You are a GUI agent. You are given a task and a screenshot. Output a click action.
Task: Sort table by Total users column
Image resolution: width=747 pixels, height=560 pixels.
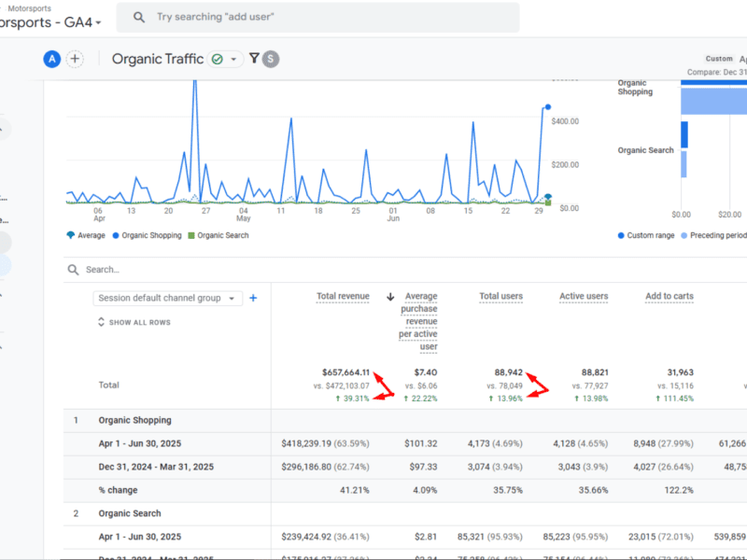500,297
